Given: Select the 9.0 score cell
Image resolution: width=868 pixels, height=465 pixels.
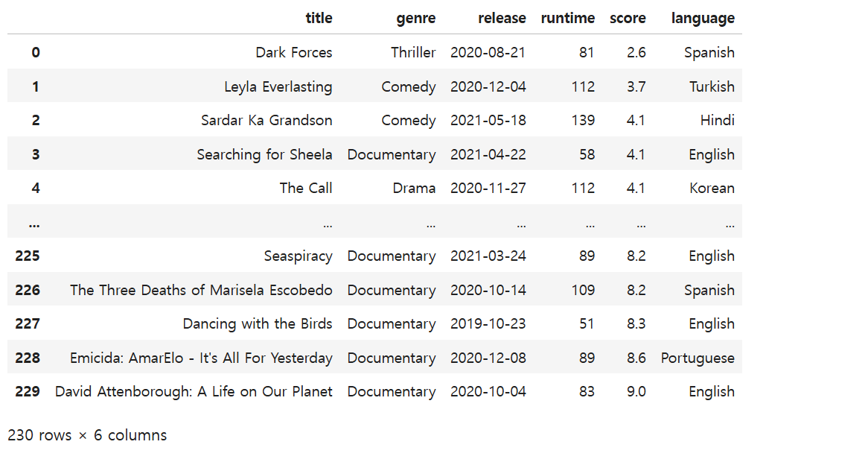Looking at the screenshot, I should [636, 392].
